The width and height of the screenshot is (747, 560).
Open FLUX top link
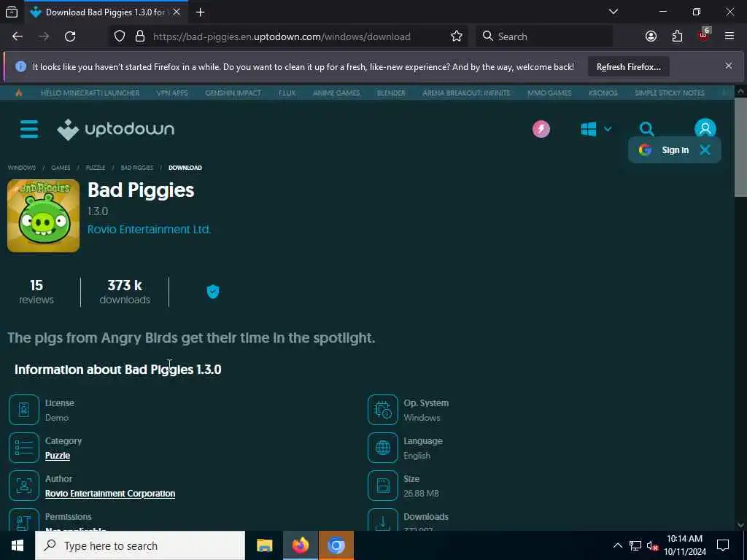tap(287, 93)
